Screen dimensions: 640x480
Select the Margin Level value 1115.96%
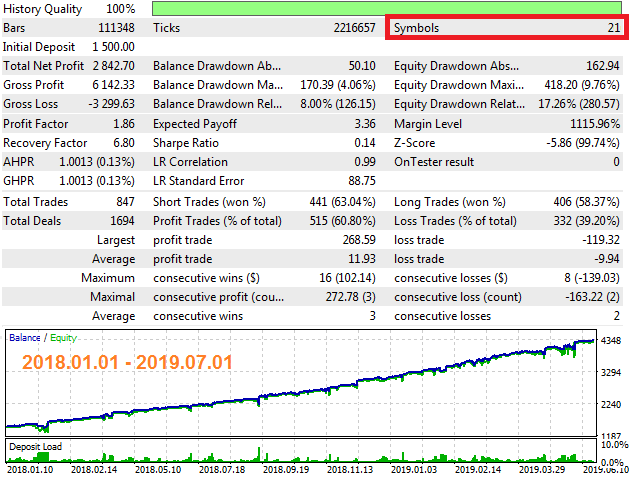[x=595, y=124]
